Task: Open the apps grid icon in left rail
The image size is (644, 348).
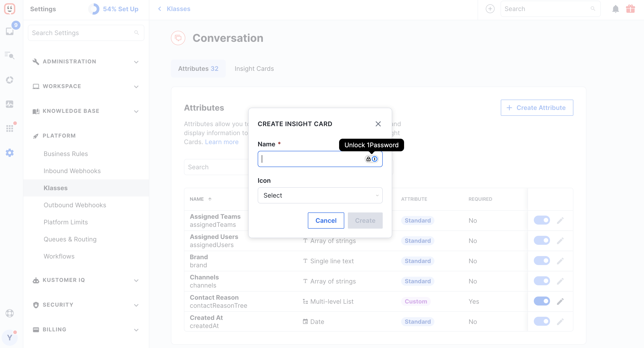Action: click(10, 129)
